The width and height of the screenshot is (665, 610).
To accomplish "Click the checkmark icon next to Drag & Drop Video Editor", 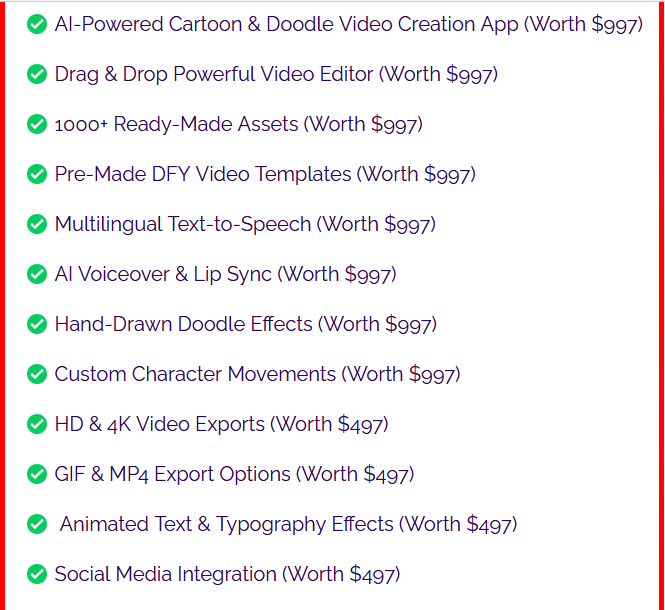I will pyautogui.click(x=37, y=74).
